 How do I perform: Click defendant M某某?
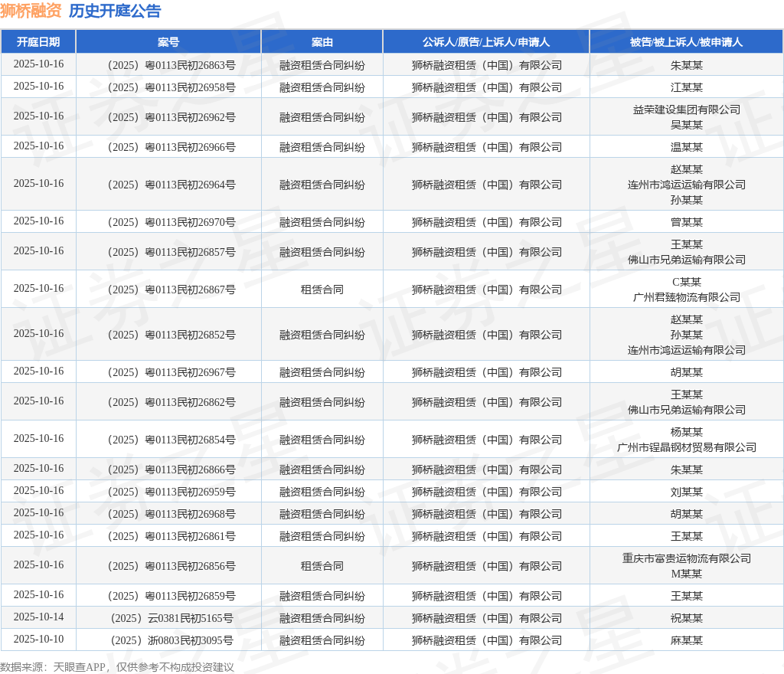[687, 574]
